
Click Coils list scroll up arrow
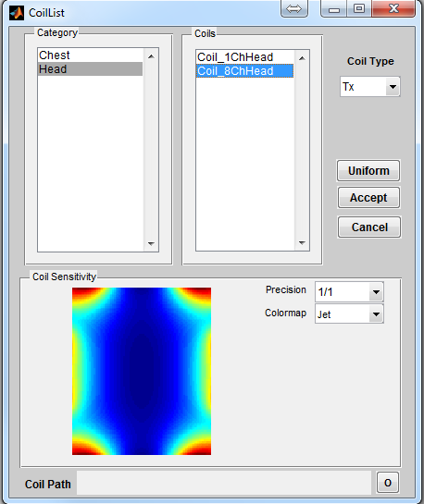[x=302, y=58]
